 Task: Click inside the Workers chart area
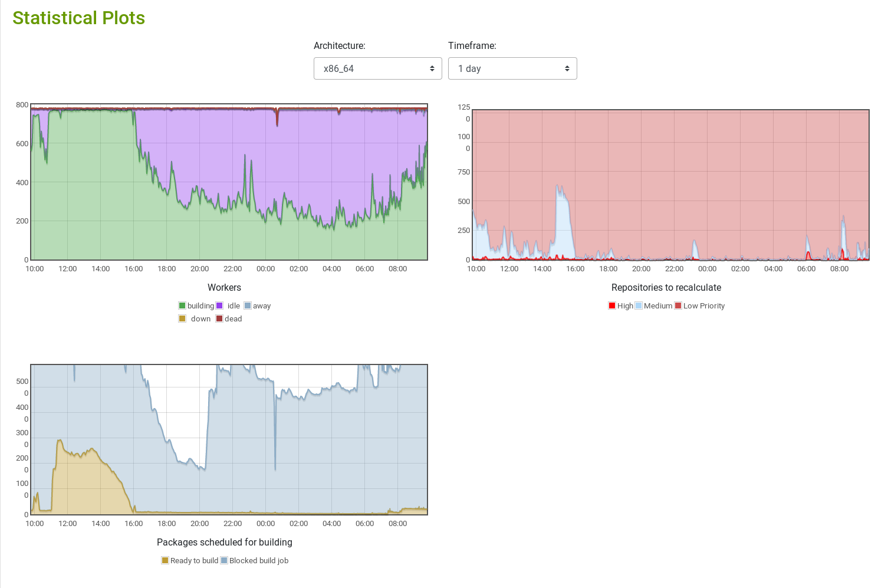229,182
